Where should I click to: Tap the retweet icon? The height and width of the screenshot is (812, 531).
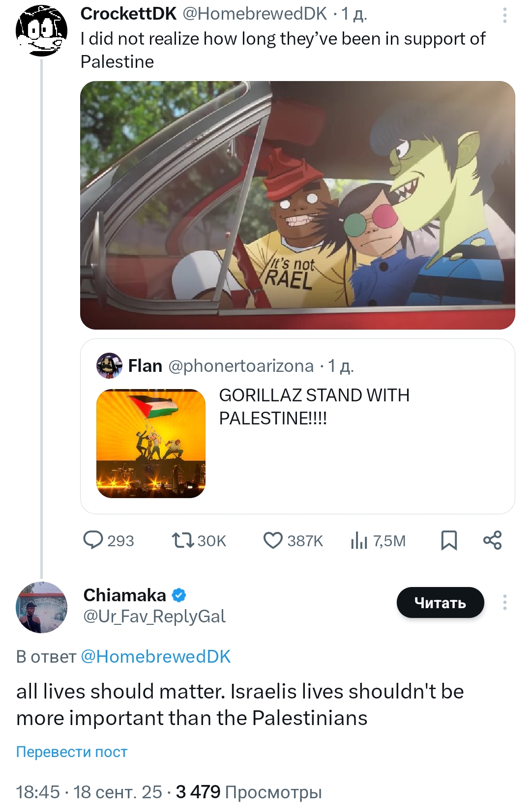(182, 540)
